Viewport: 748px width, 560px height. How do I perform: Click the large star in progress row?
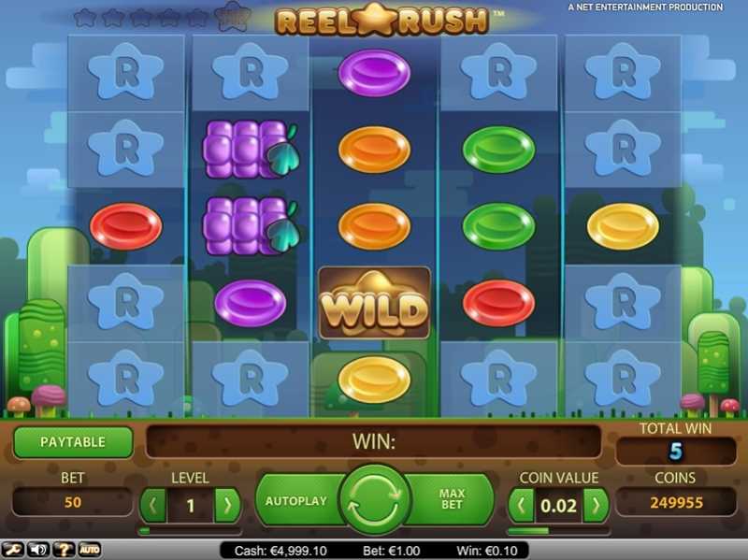click(x=234, y=16)
